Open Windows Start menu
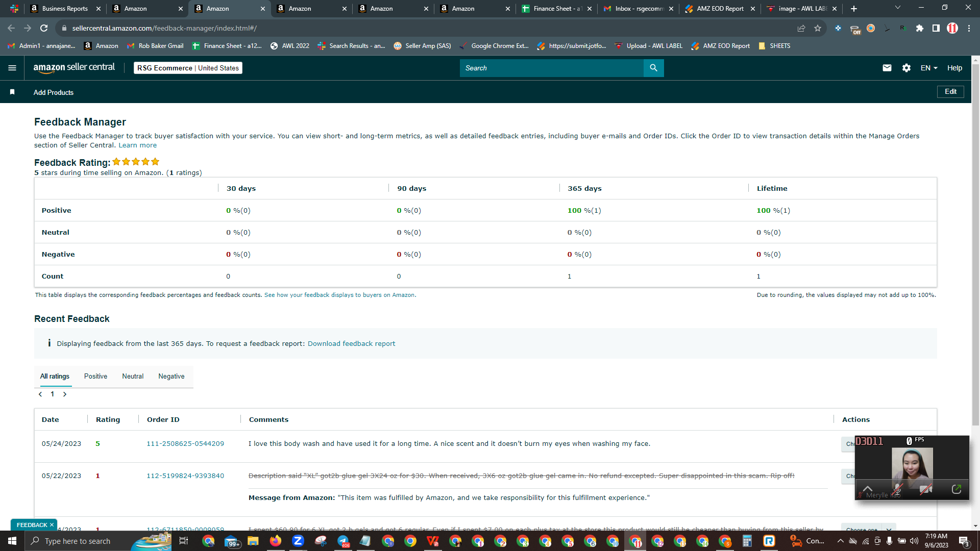Image resolution: width=980 pixels, height=551 pixels. click(12, 541)
